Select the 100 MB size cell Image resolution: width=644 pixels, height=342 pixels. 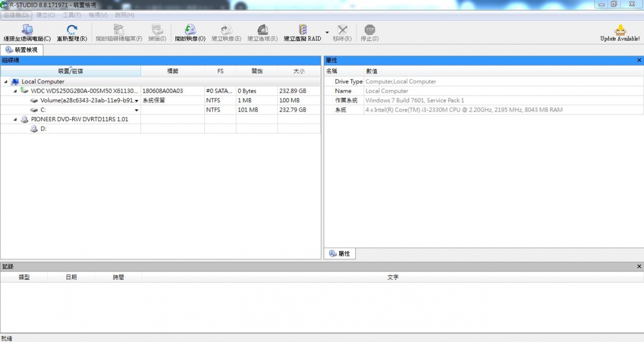tap(299, 100)
